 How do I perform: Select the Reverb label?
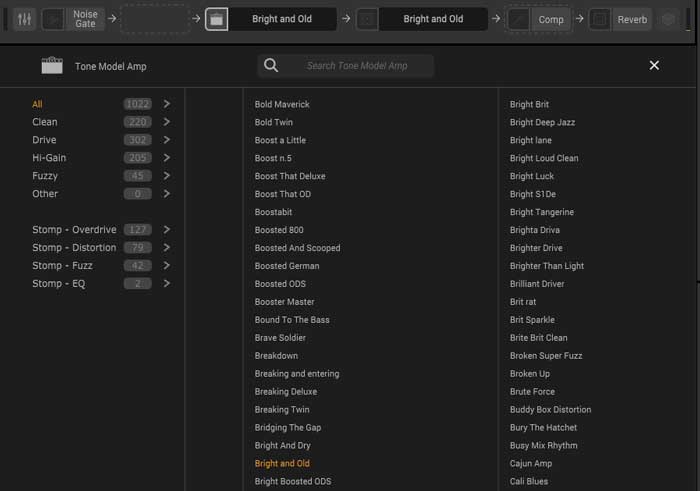tap(632, 20)
